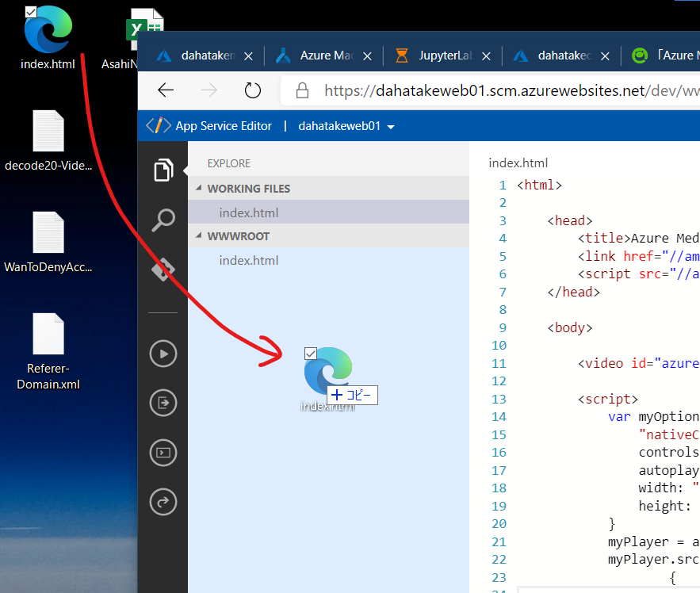Click myPlayer.src code on line 22

click(653, 560)
